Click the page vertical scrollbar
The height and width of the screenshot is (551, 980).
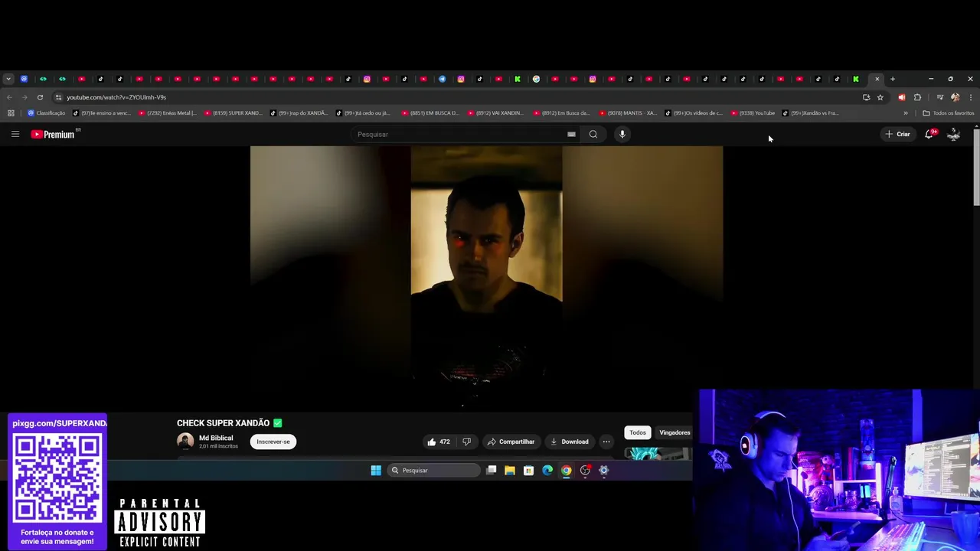976,168
